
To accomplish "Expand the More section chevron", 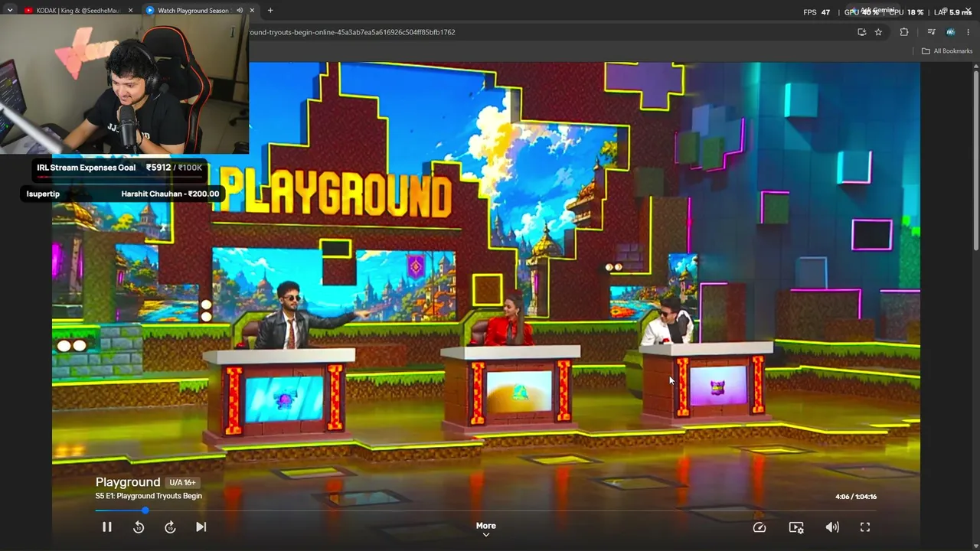I will 486,535.
